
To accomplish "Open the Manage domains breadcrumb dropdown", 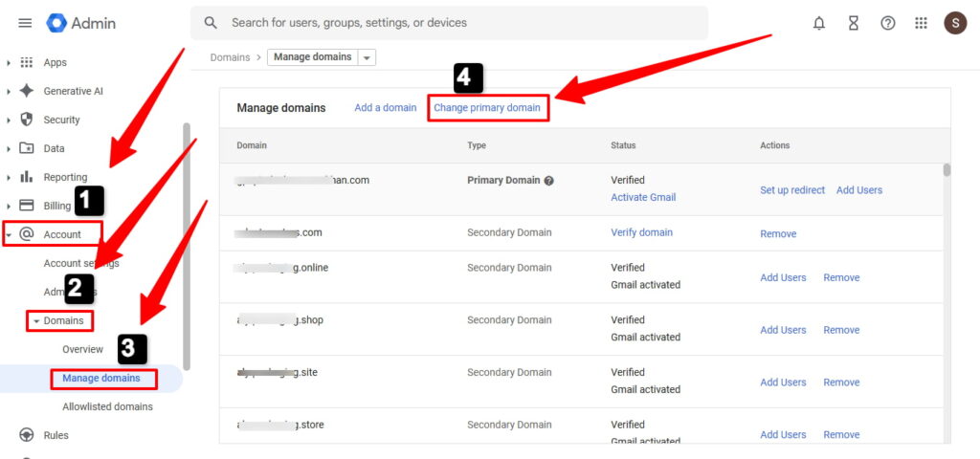I will pyautogui.click(x=368, y=57).
